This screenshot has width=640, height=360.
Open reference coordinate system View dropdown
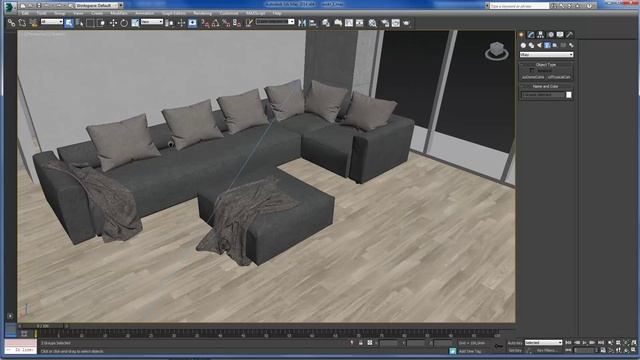tap(152, 22)
